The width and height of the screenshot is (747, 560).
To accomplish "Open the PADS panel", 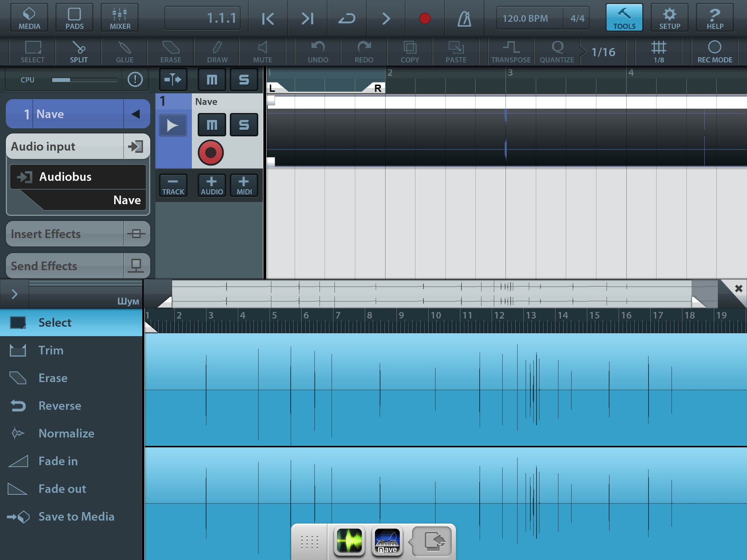I will tap(74, 17).
